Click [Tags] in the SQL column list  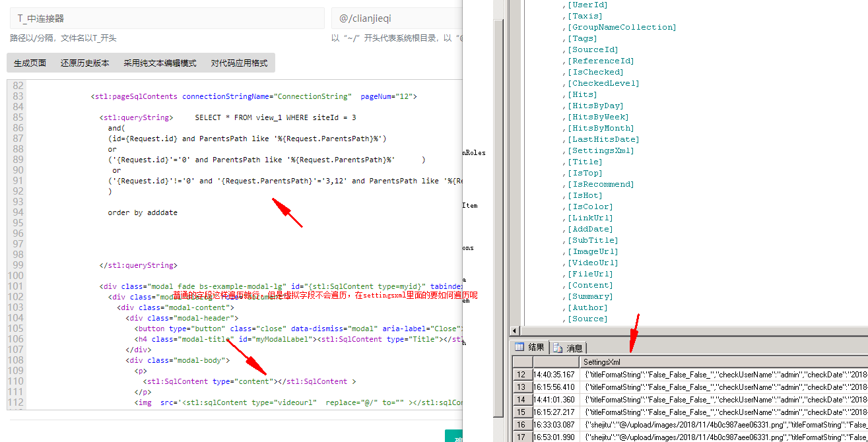point(582,38)
